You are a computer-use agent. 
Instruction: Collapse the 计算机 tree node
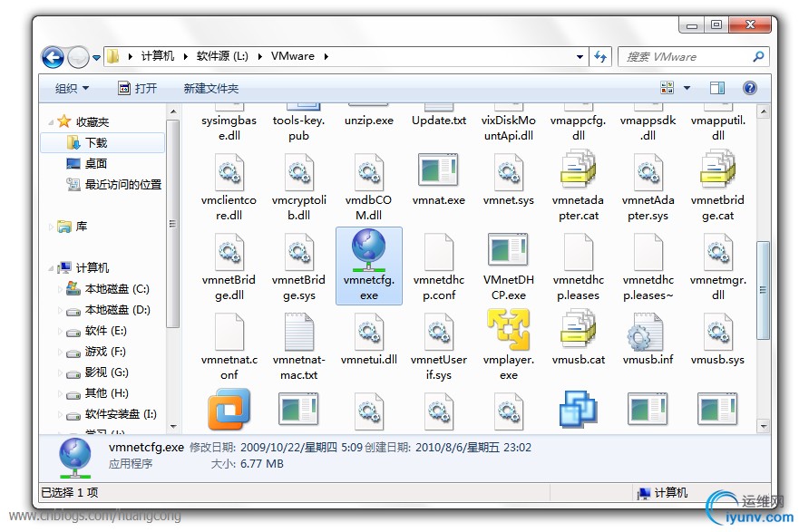pyautogui.click(x=51, y=267)
